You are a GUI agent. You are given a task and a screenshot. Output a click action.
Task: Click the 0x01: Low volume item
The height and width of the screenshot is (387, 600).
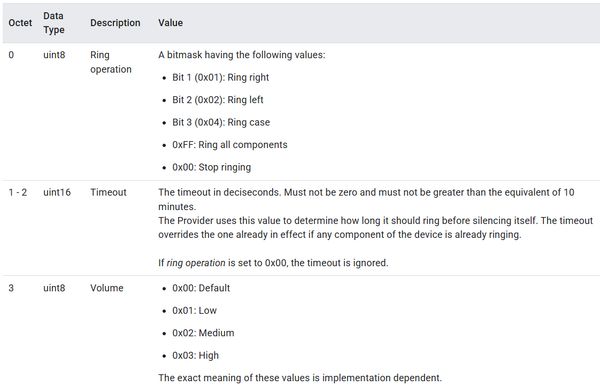coord(194,310)
